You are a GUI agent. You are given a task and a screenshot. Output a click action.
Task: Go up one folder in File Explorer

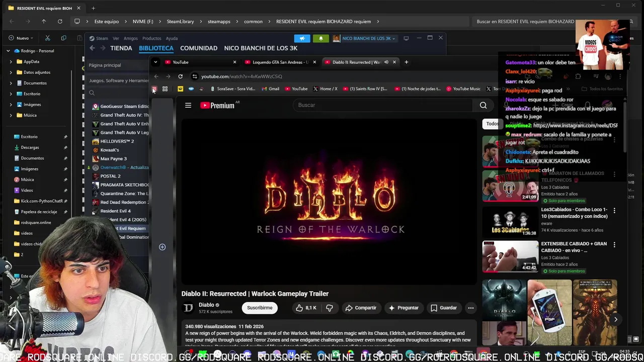(44, 22)
